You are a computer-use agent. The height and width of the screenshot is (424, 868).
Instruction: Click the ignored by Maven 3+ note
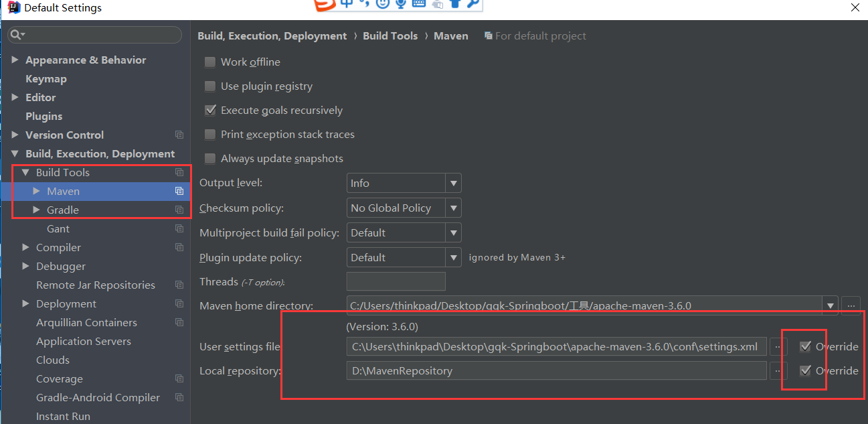[x=517, y=257]
